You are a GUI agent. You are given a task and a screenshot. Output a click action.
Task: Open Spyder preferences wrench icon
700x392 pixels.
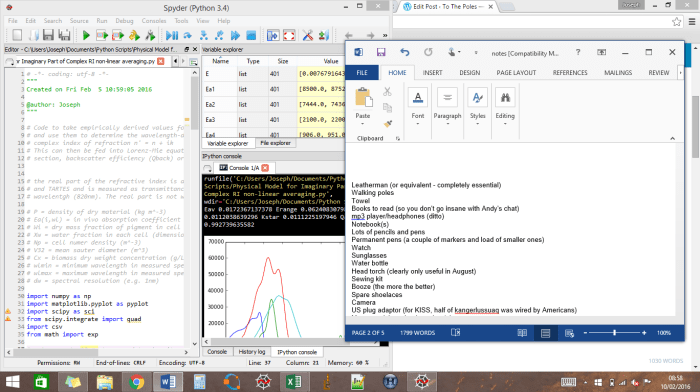[x=308, y=35]
